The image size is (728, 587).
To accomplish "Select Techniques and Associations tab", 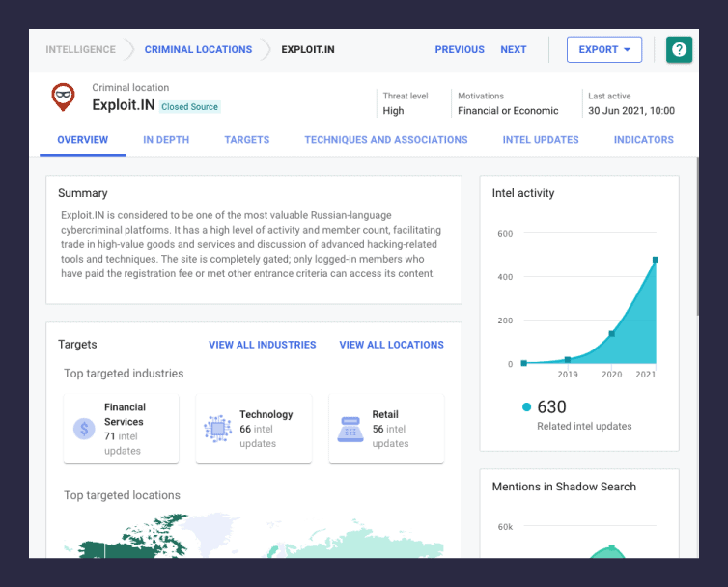I will tap(386, 140).
